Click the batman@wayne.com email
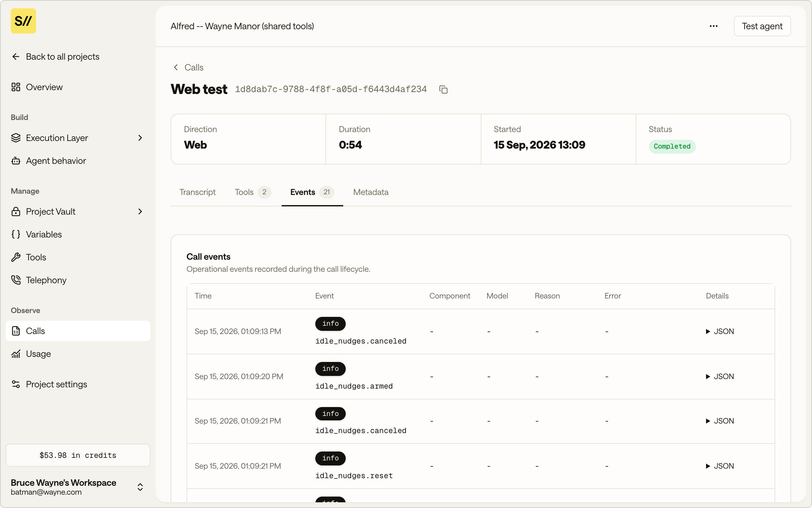 click(x=46, y=492)
